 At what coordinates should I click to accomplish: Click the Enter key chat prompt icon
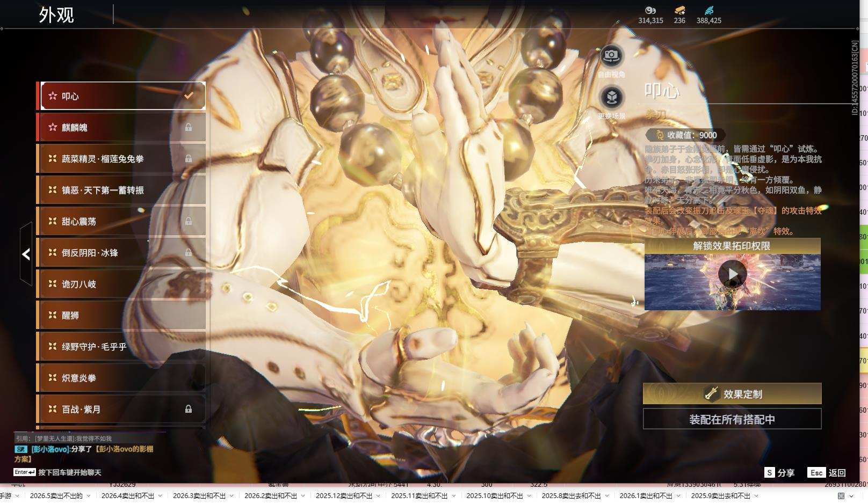tap(25, 472)
